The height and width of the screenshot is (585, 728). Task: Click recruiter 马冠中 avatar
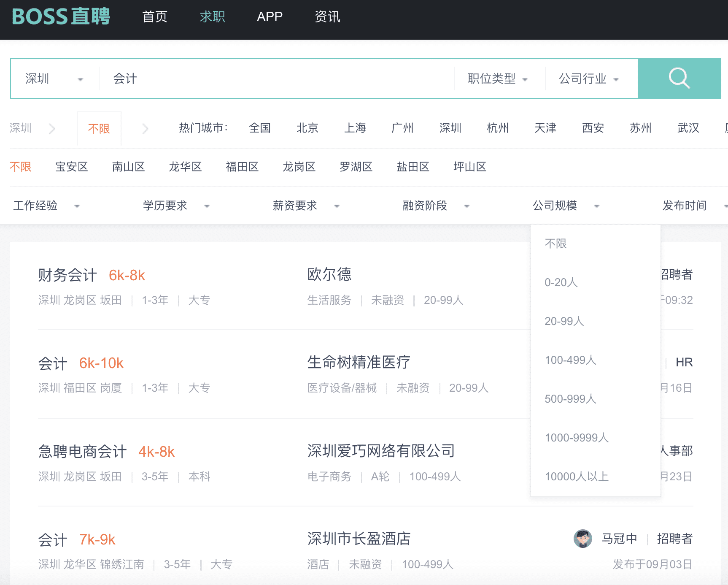583,539
